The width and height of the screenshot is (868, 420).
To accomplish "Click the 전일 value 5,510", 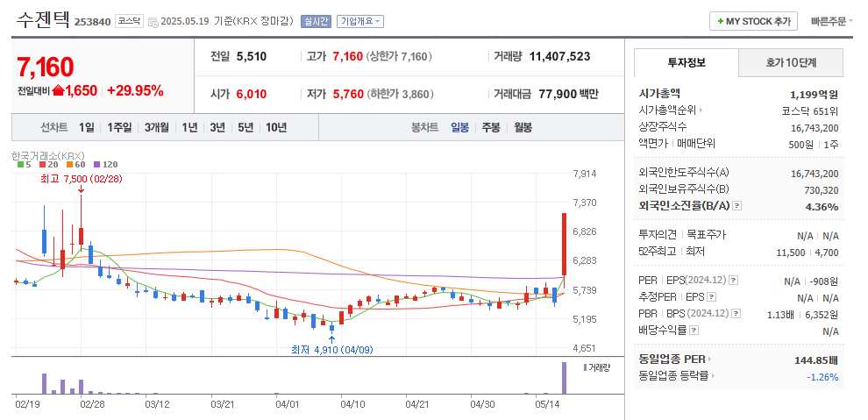I will click(252, 56).
